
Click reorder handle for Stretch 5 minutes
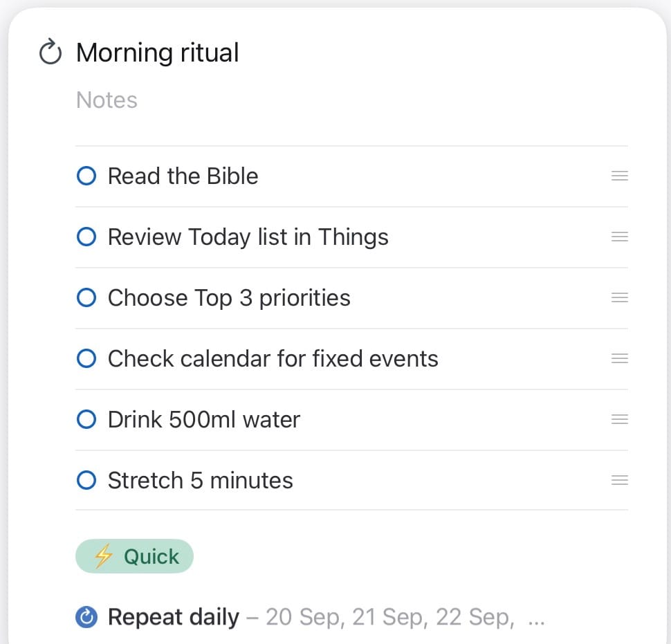click(x=619, y=481)
